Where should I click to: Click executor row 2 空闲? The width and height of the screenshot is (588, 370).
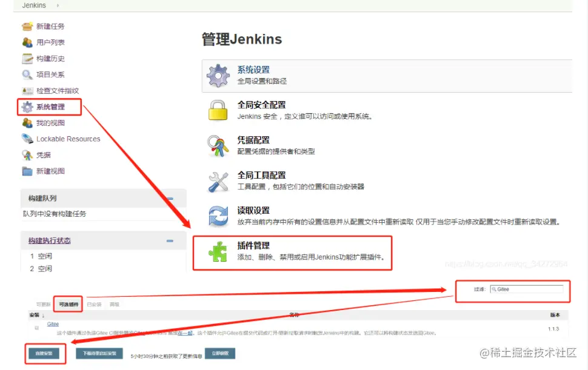pos(41,268)
